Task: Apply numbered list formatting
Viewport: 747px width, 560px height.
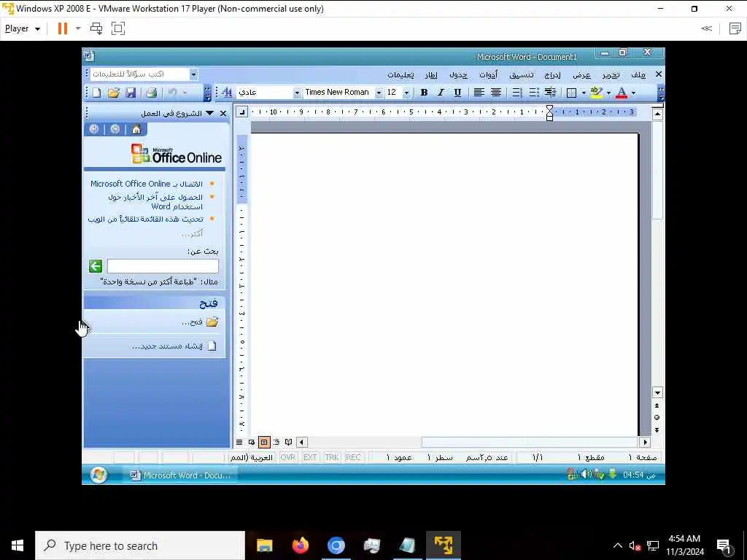Action: pos(517,93)
